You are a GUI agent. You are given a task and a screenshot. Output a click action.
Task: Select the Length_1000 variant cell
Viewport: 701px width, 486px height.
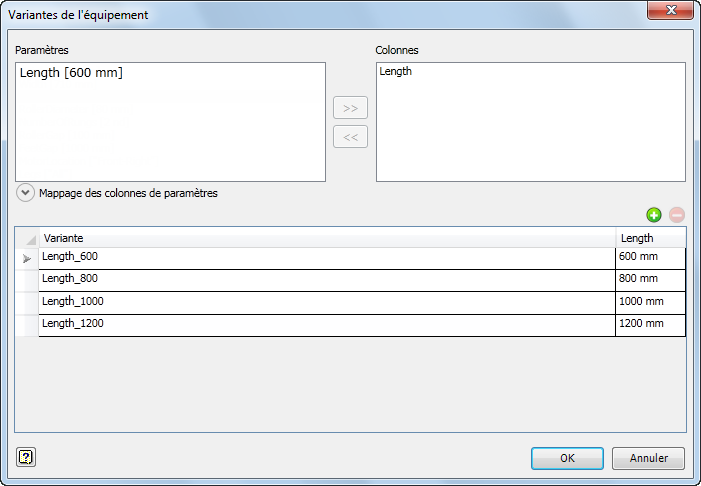coord(327,303)
